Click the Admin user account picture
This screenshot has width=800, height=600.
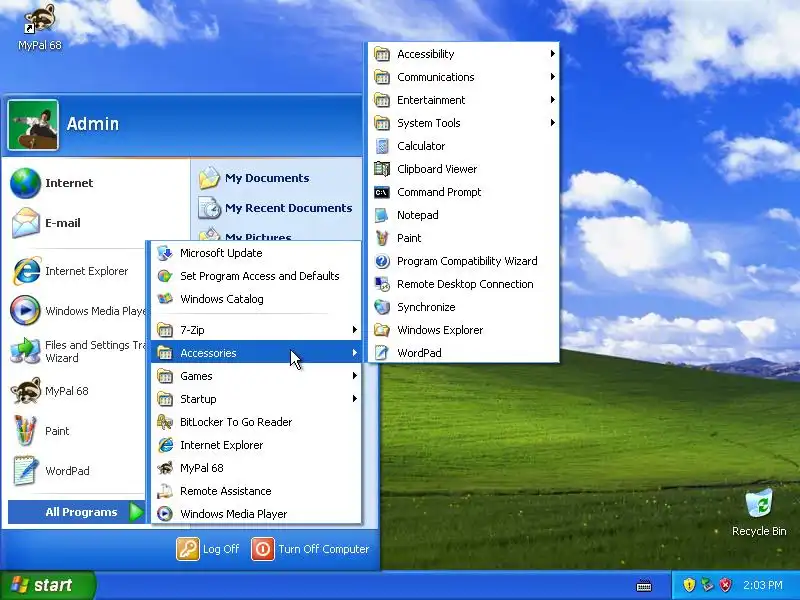coord(33,125)
